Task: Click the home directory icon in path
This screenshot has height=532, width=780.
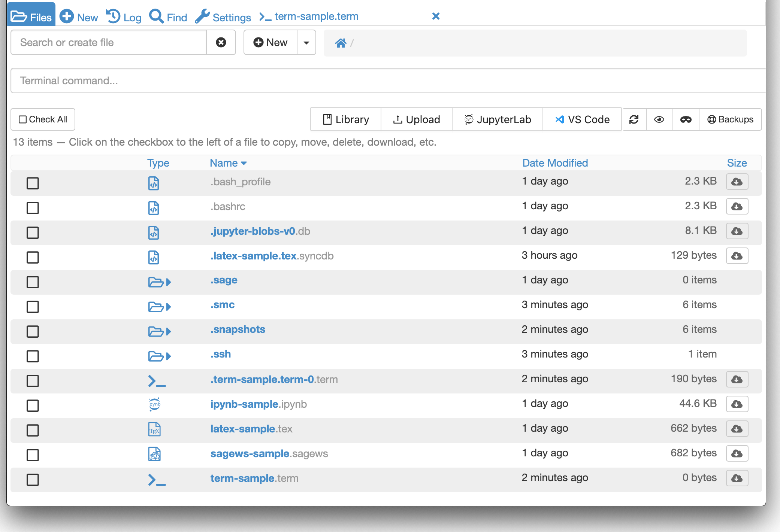Action: pyautogui.click(x=341, y=43)
